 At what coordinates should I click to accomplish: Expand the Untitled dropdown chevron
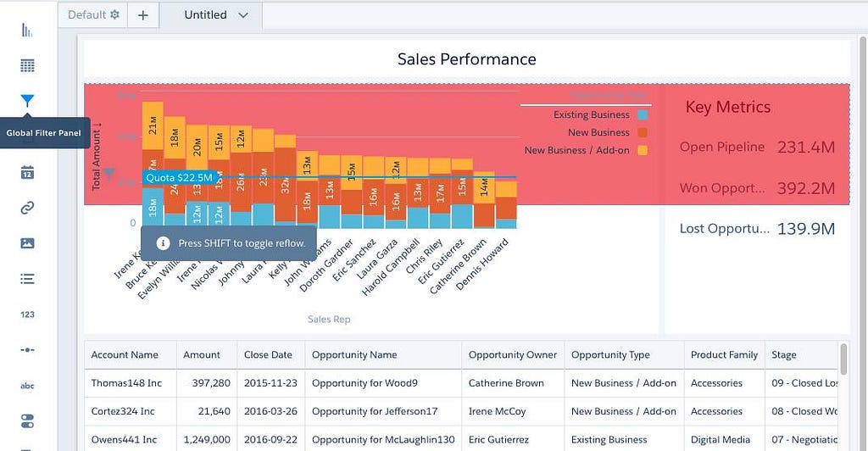coord(243,15)
